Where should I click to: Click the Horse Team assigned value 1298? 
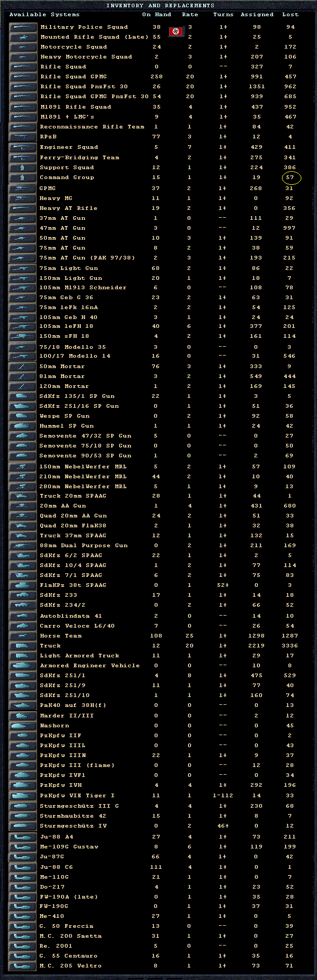coord(256,635)
